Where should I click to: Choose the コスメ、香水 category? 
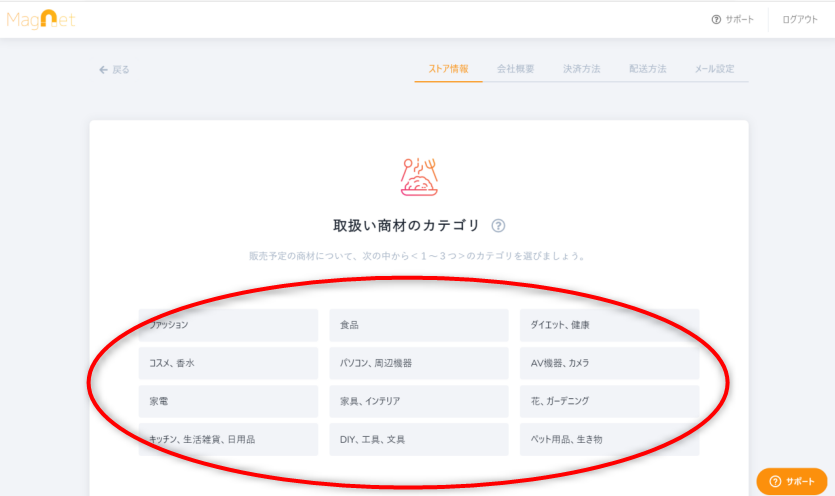pyautogui.click(x=228, y=363)
